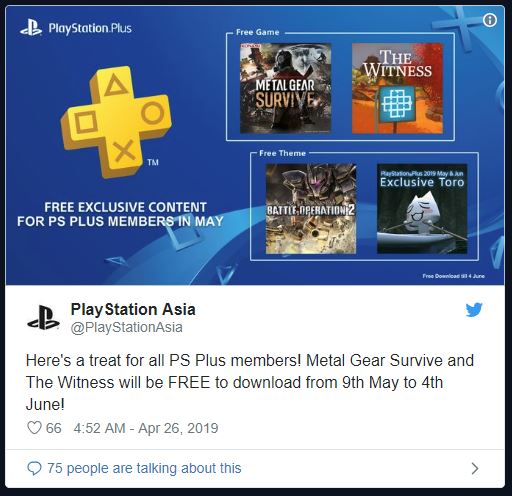Open the tweet timestamp Apr 26, 2019
Viewport: 512px width, 496px height.
(x=146, y=428)
